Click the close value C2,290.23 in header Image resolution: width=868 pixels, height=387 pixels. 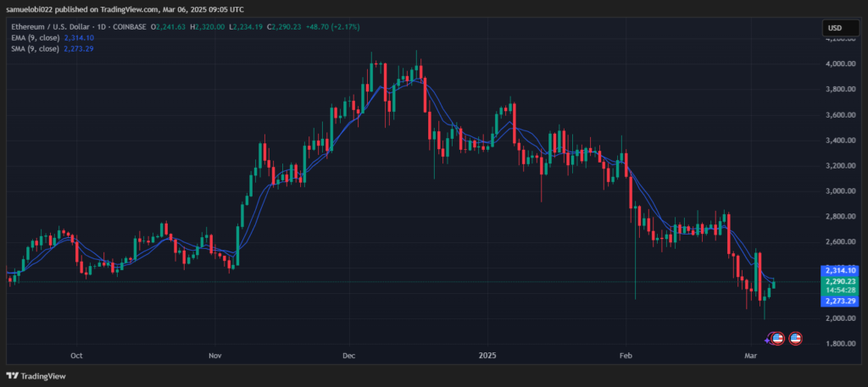pyautogui.click(x=285, y=26)
